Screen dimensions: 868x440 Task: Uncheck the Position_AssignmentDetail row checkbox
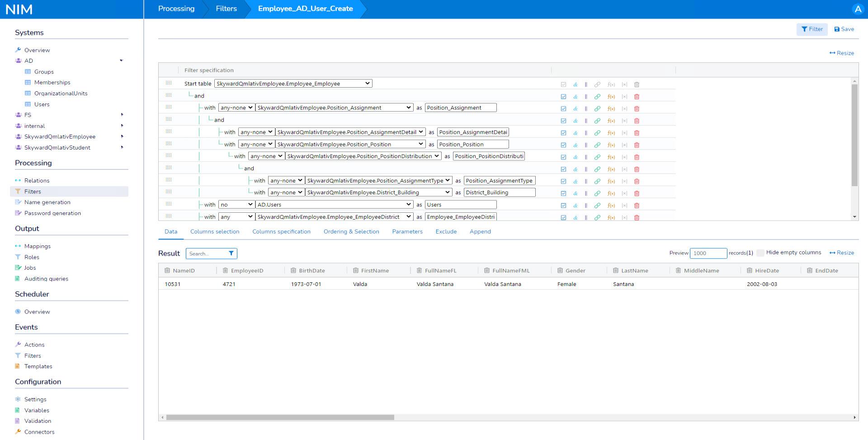pyautogui.click(x=564, y=133)
